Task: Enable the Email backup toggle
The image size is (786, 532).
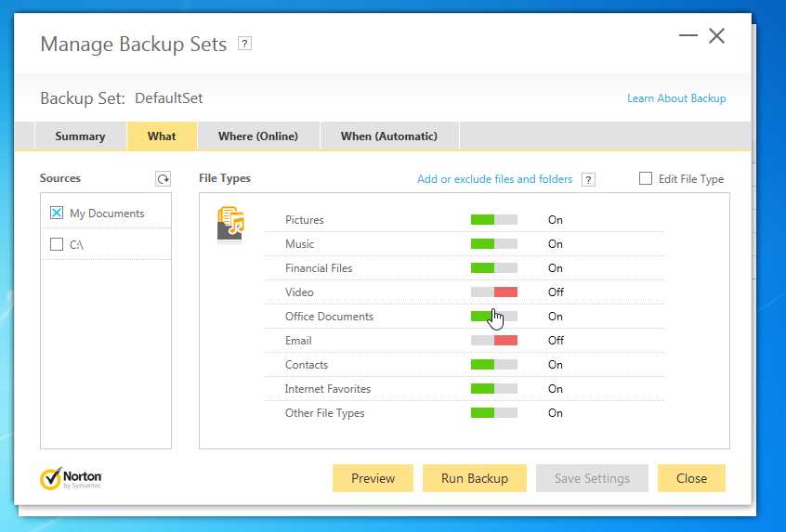Action: tap(493, 341)
